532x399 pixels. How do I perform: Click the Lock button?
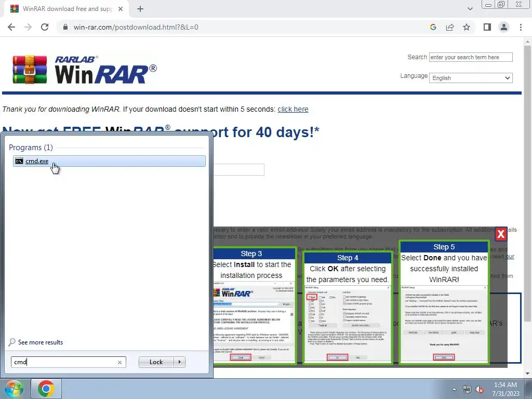tap(156, 362)
